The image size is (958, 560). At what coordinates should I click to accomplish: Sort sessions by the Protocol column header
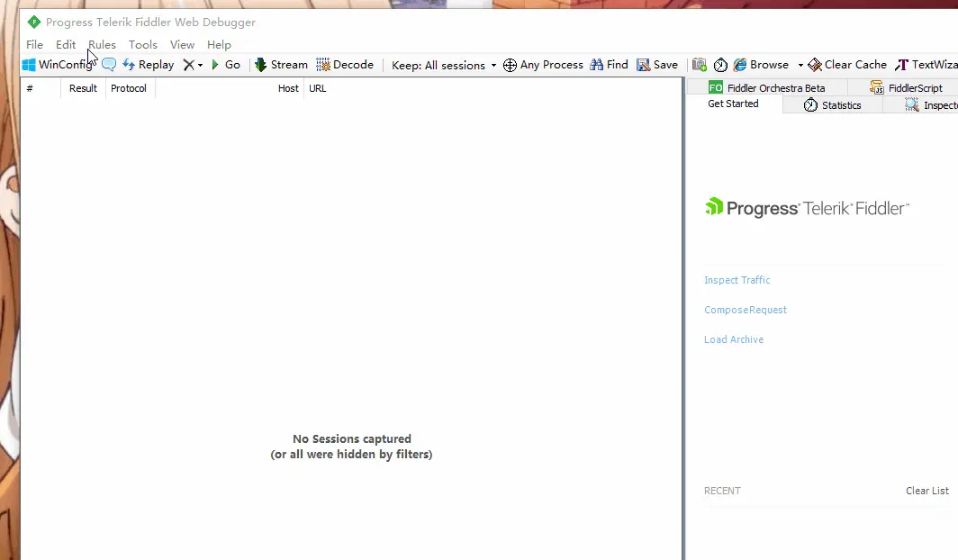130,88
